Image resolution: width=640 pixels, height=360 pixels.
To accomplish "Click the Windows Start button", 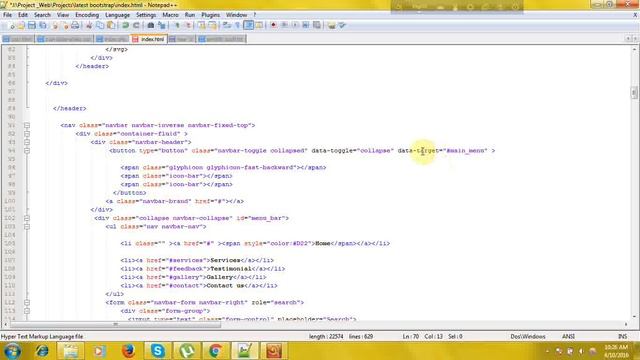I will 12,351.
